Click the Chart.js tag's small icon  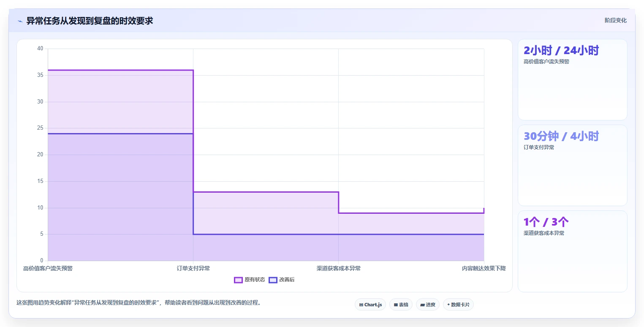(361, 305)
